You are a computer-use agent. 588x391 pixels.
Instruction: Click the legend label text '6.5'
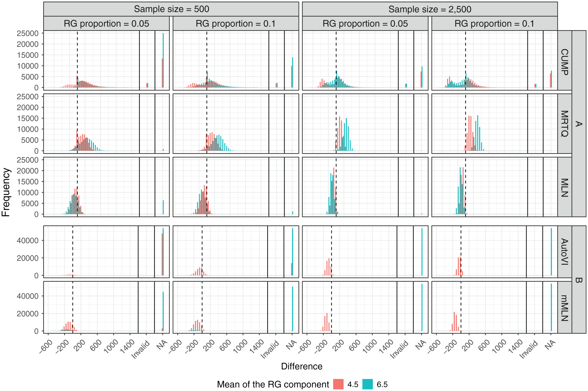382,384
